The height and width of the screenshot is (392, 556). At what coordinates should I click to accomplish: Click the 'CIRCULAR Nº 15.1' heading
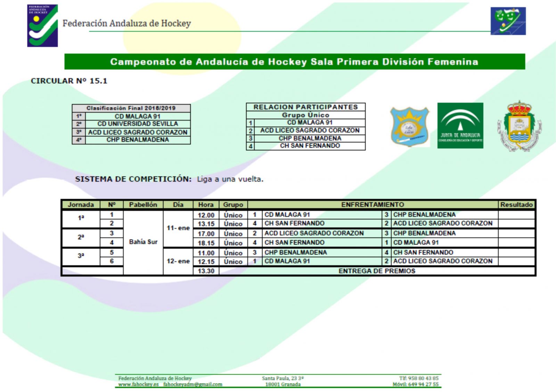[69, 81]
